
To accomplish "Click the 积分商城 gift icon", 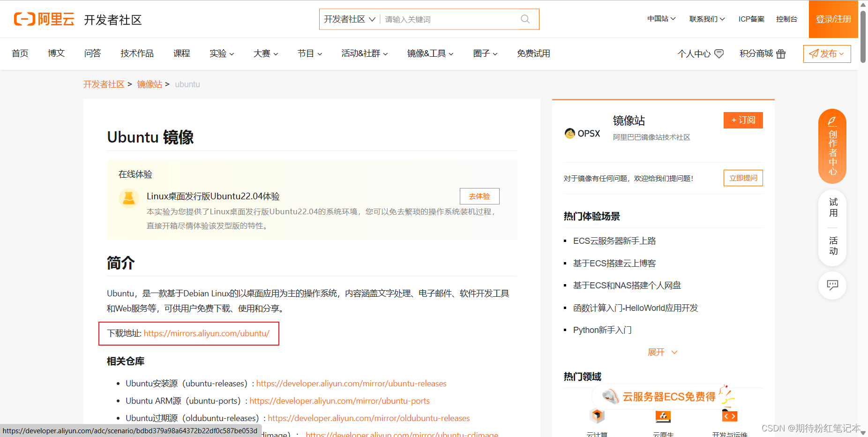I will [x=781, y=54].
